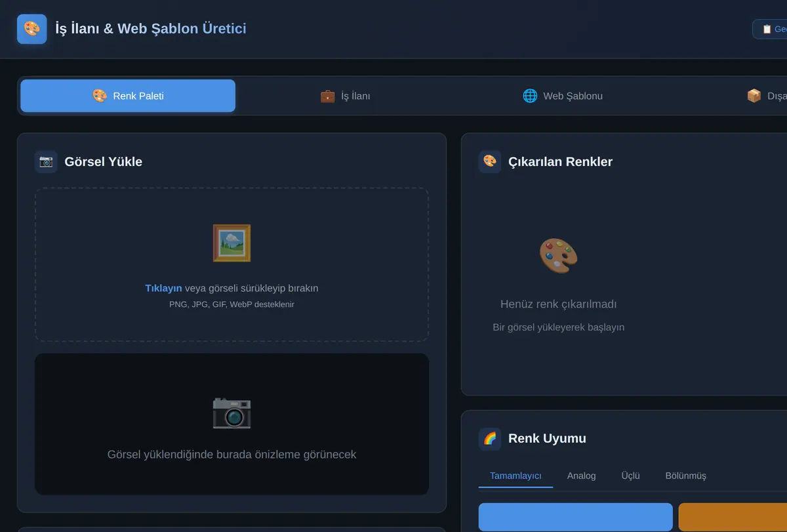The width and height of the screenshot is (787, 532).
Task: Click the globe icon on the Web Şablonu tab
Action: [x=530, y=96]
